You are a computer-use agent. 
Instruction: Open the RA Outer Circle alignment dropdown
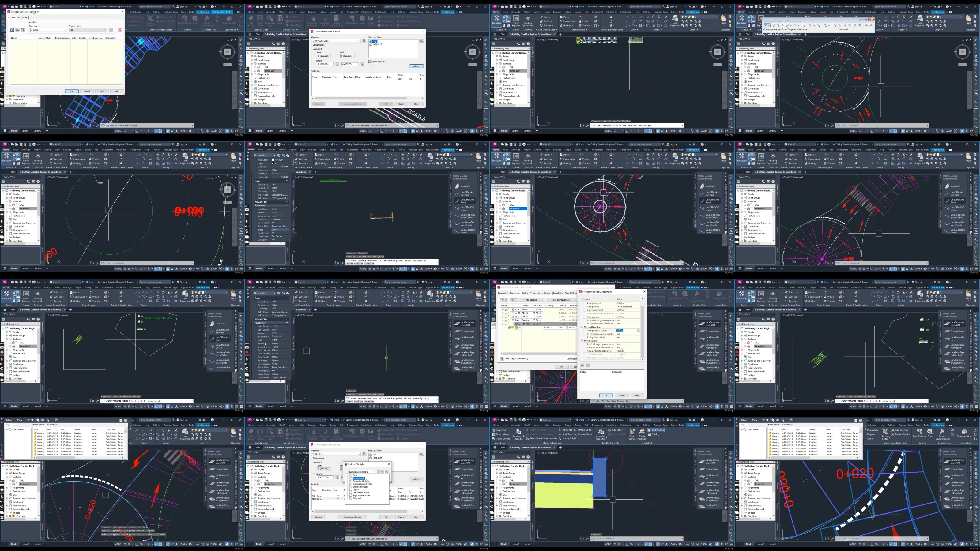336,41
